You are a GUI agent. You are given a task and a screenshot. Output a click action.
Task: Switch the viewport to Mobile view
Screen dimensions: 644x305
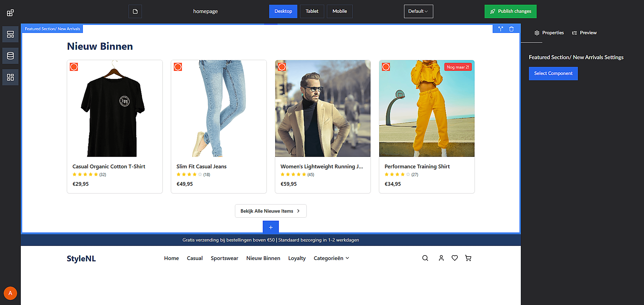coord(339,11)
